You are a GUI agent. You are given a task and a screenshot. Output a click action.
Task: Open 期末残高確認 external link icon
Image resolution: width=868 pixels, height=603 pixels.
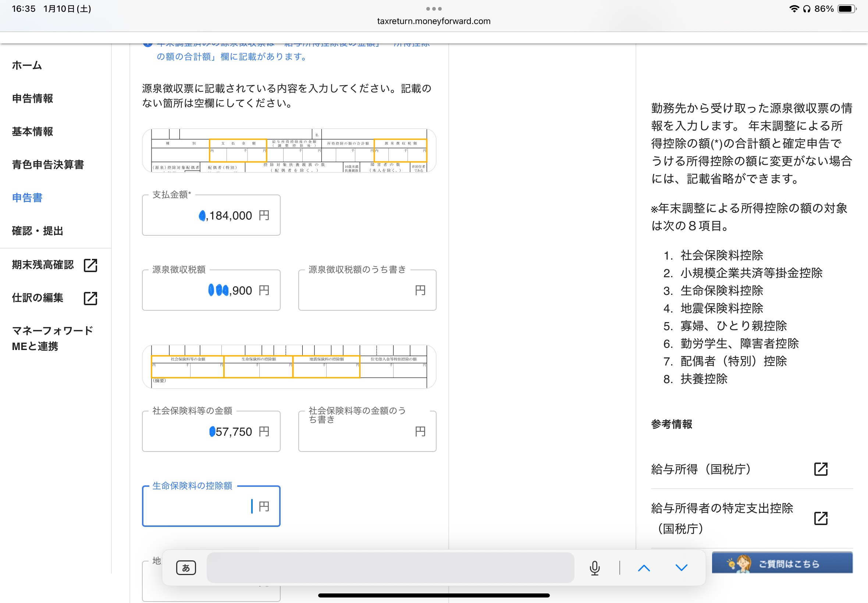click(x=90, y=265)
